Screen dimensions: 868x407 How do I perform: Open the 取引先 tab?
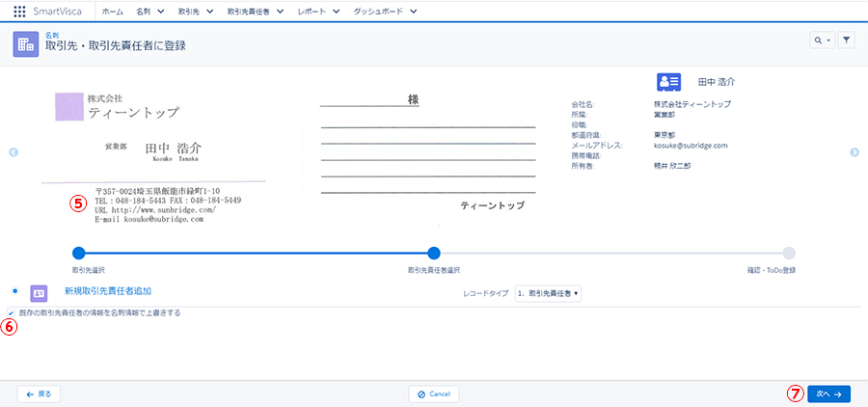(189, 12)
